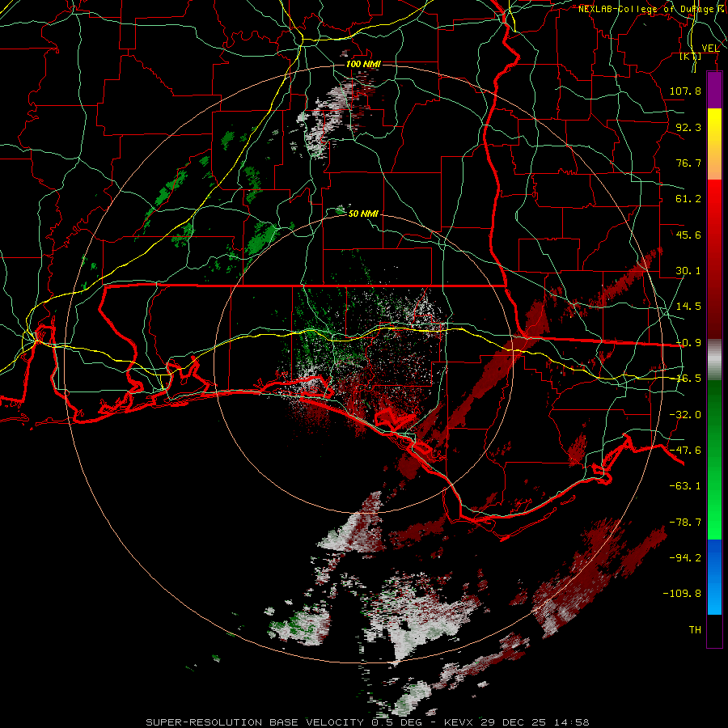Click the gray near-zero segment of color bar

click(714, 360)
